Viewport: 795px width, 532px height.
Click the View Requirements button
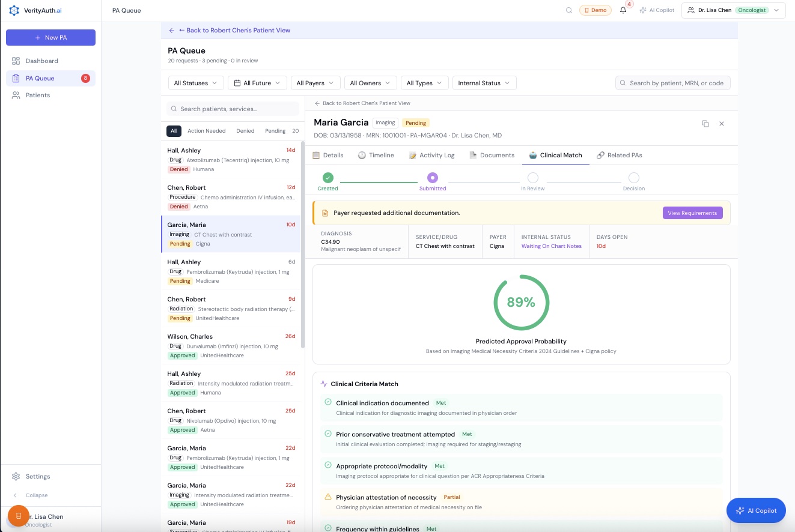tap(692, 213)
